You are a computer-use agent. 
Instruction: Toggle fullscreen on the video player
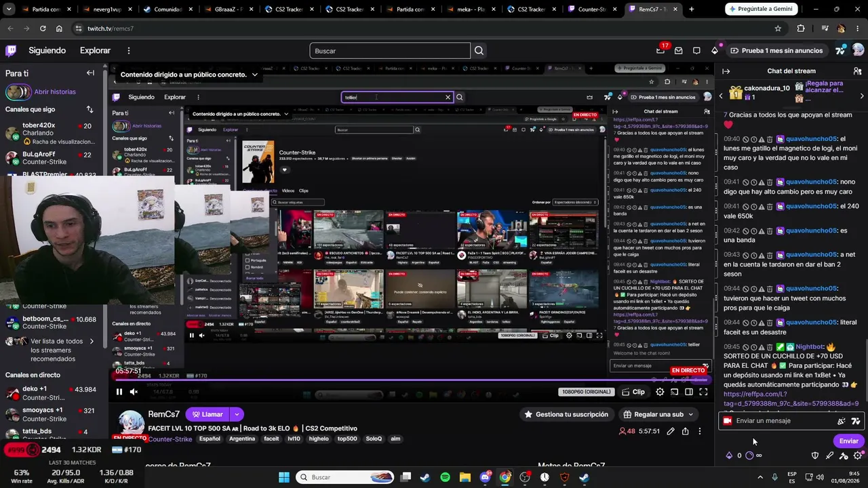(x=703, y=392)
